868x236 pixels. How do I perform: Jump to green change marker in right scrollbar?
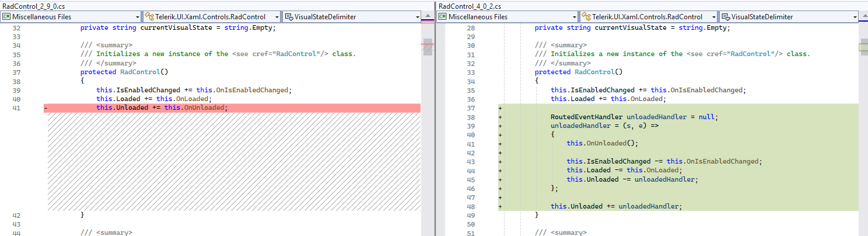coord(863,47)
